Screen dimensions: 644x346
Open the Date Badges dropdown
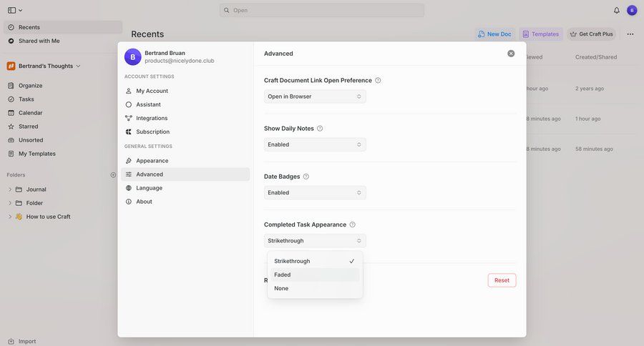pos(315,192)
